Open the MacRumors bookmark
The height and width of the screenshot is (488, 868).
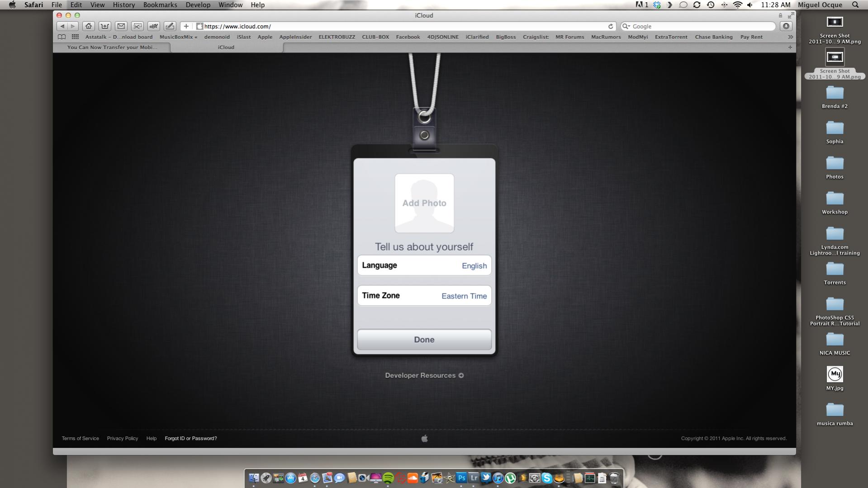click(x=606, y=37)
